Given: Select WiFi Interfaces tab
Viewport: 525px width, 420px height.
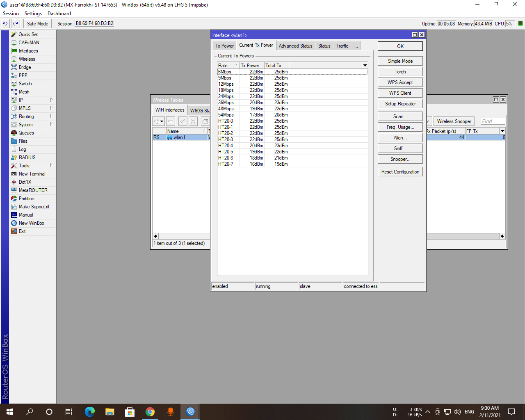Looking at the screenshot, I should coord(170,110).
